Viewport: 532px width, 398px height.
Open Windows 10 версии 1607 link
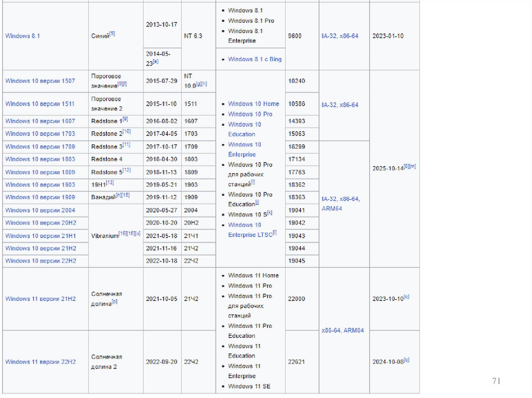pyautogui.click(x=40, y=121)
